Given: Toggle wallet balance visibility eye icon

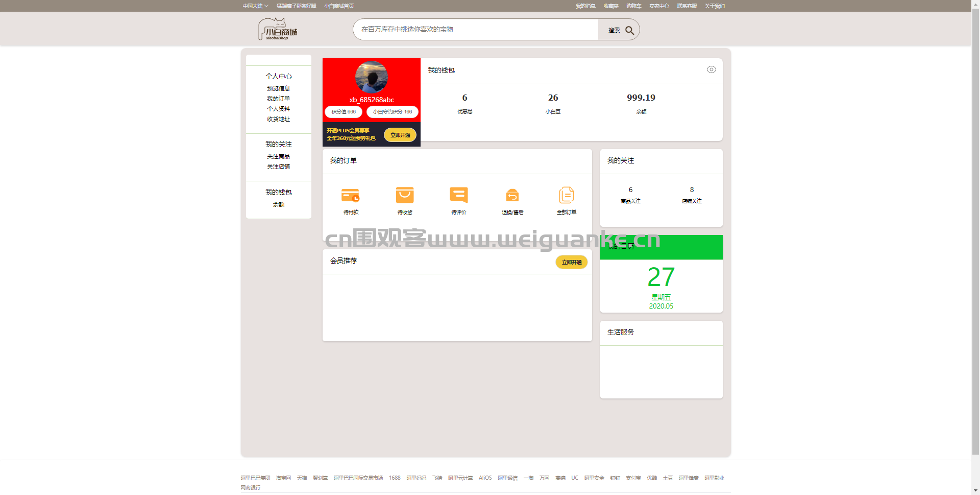Looking at the screenshot, I should pyautogui.click(x=712, y=69).
